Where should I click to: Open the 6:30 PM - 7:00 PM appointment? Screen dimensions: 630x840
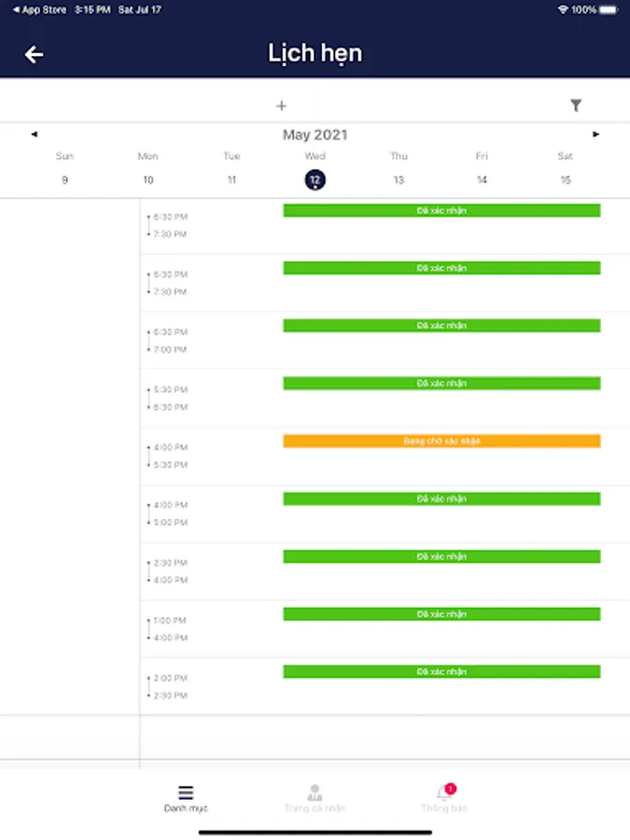pyautogui.click(x=441, y=326)
